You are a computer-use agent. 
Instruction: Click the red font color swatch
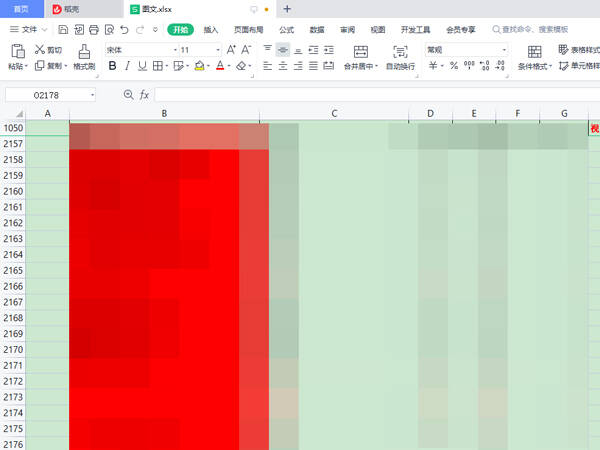pyautogui.click(x=220, y=66)
